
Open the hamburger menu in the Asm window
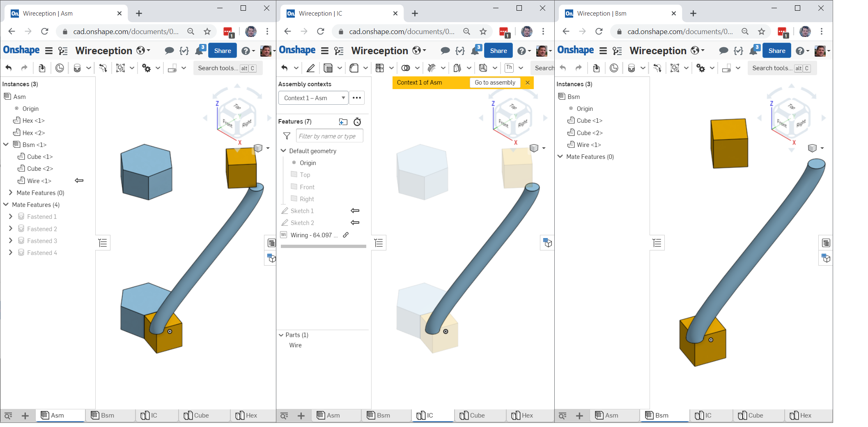point(49,51)
